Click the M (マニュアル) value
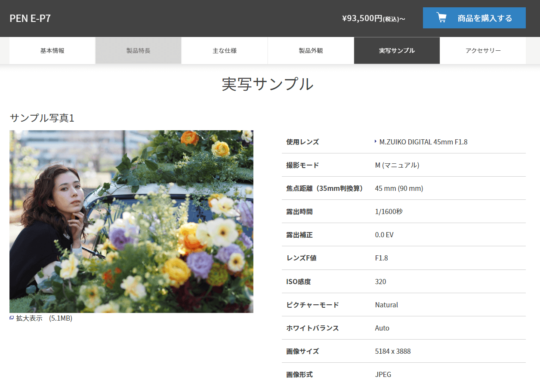This screenshot has height=392, width=540. click(x=397, y=165)
